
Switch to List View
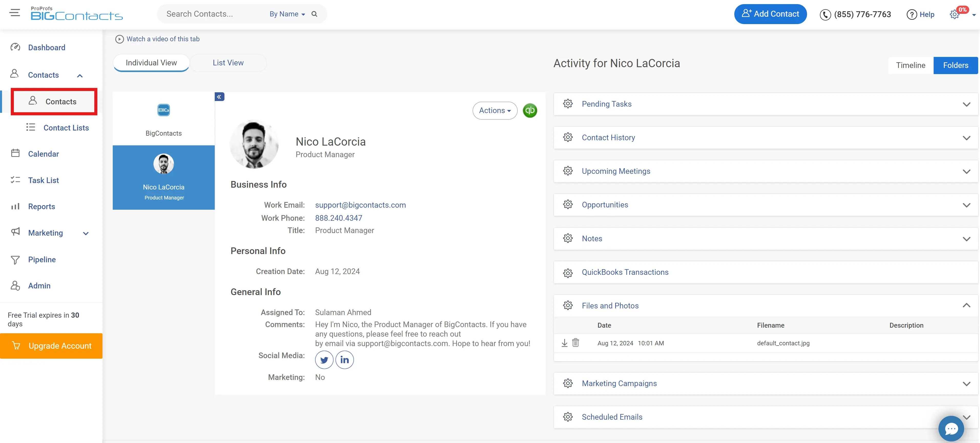click(228, 63)
